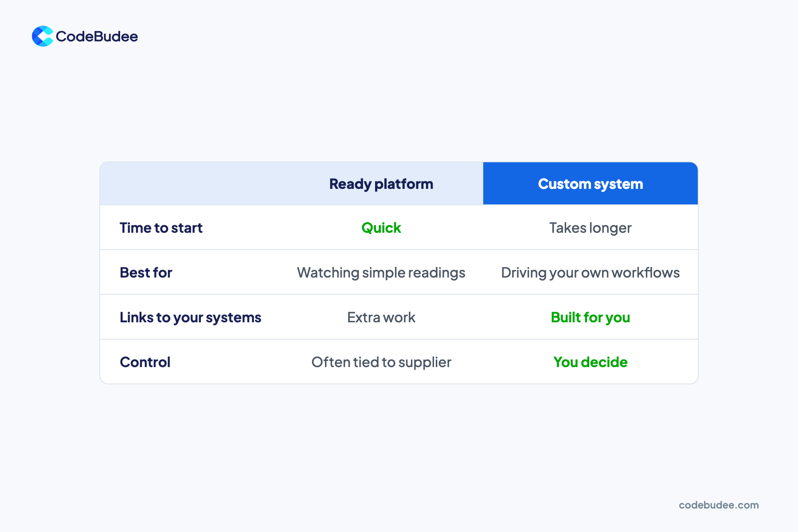The height and width of the screenshot is (532, 798).
Task: Click the CodeBudee logo icon
Action: point(43,36)
